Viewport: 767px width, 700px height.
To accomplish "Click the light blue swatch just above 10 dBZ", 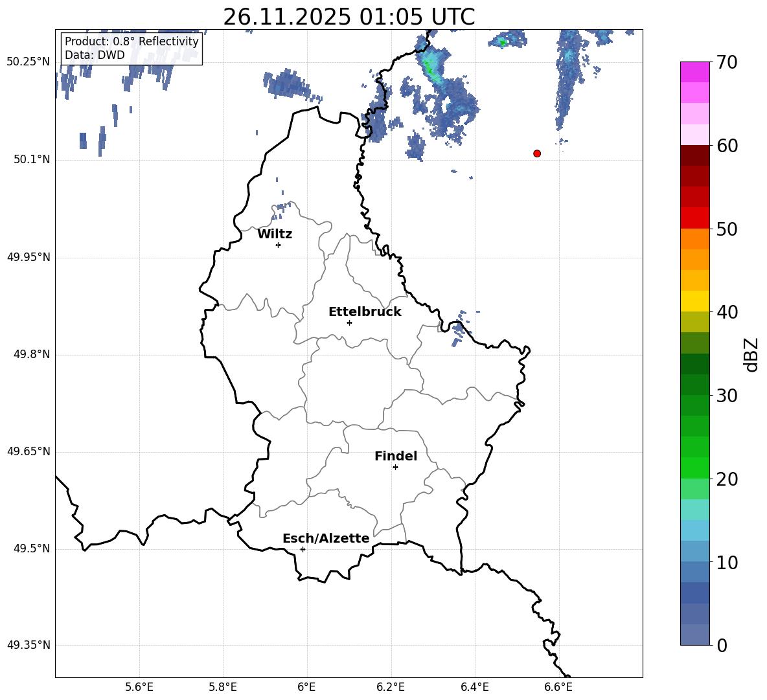I will [x=695, y=551].
